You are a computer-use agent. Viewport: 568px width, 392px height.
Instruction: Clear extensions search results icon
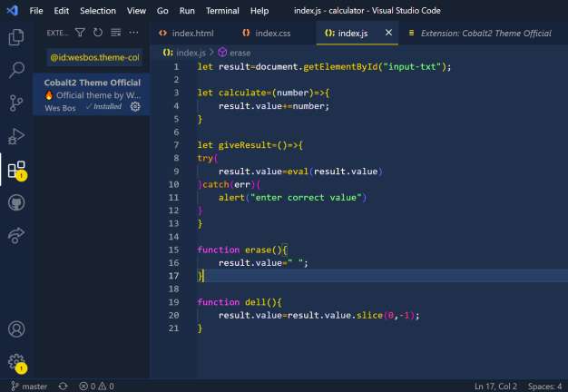click(115, 33)
